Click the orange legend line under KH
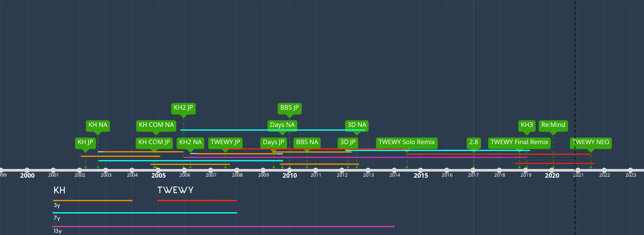Screen dimensions: 644x235 pyautogui.click(x=93, y=201)
